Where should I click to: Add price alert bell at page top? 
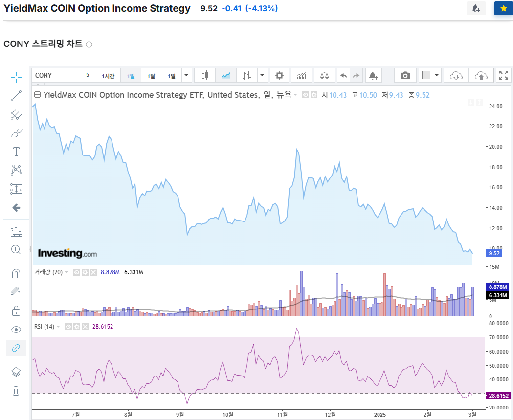pos(476,8)
